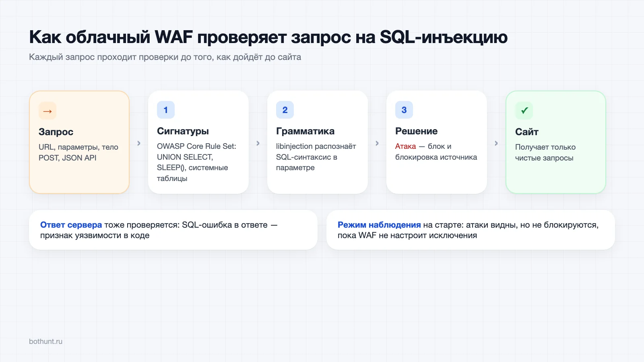Viewport: 644px width, 362px height.
Task: Click the blue text Режим наблюдения
Action: 379,225
